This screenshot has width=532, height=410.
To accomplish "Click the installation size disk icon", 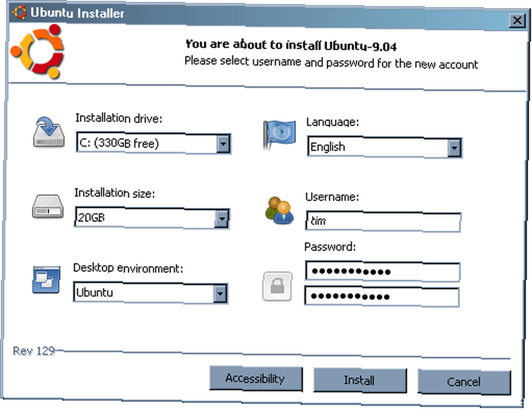I will pos(48,206).
